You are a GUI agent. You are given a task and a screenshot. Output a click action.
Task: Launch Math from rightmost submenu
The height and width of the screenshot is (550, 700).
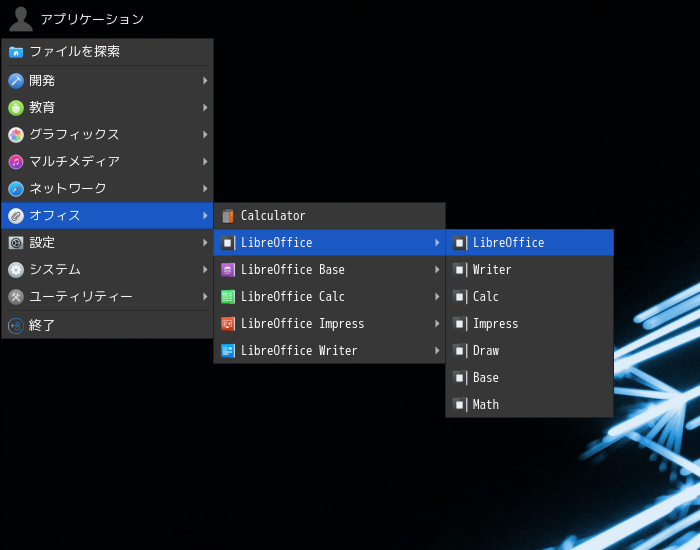pos(529,404)
